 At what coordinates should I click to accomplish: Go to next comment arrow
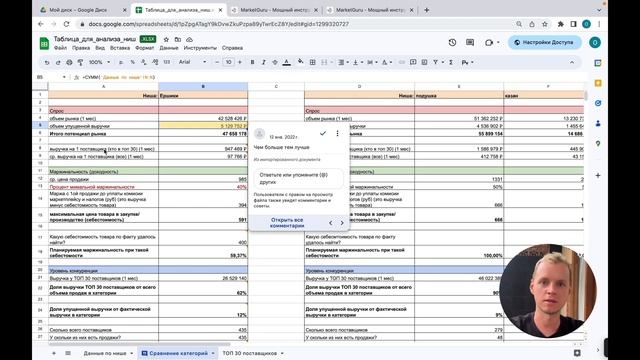[342, 223]
